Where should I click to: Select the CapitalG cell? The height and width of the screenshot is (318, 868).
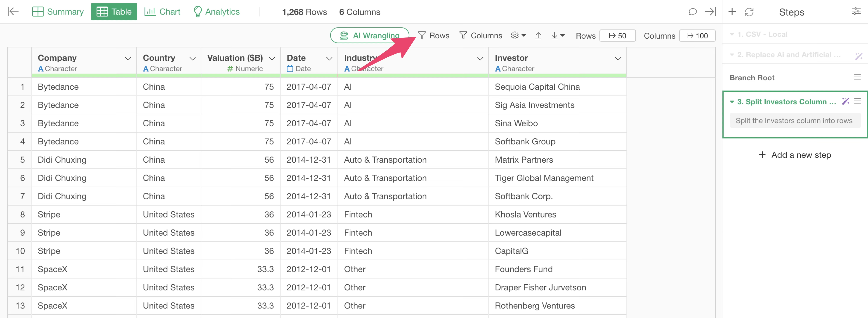(x=557, y=251)
